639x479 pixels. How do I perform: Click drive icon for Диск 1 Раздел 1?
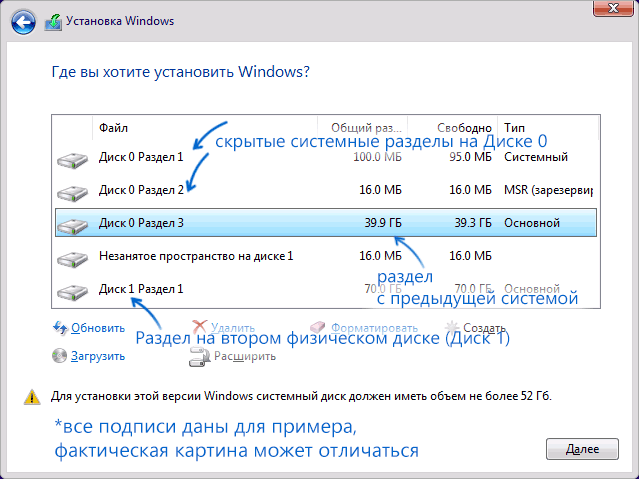pyautogui.click(x=73, y=292)
